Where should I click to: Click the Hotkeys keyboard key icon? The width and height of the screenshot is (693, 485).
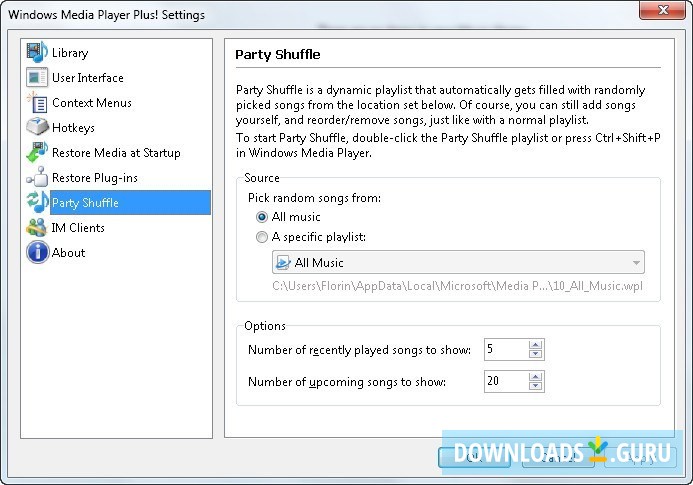(37, 127)
